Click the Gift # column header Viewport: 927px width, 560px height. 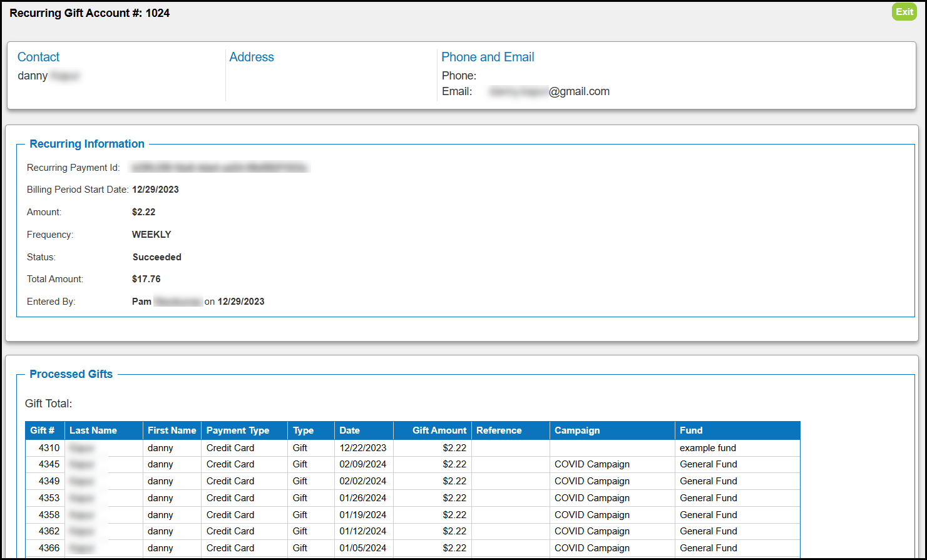[x=45, y=430]
